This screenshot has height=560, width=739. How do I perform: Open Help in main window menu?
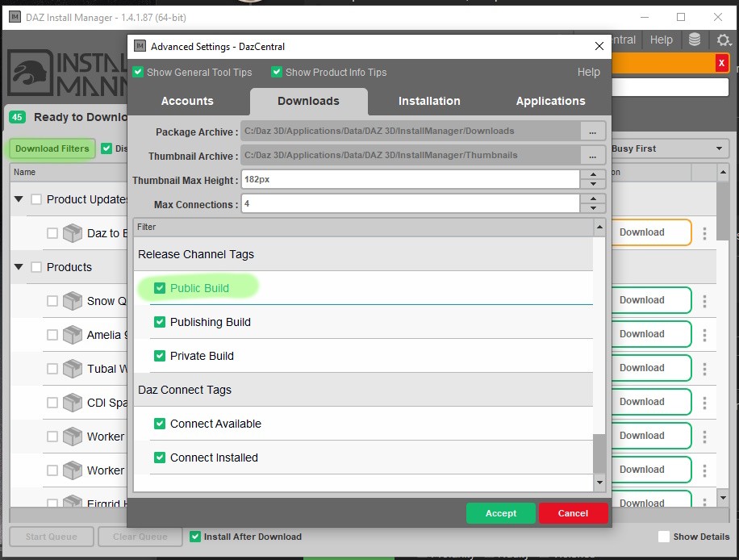click(662, 40)
